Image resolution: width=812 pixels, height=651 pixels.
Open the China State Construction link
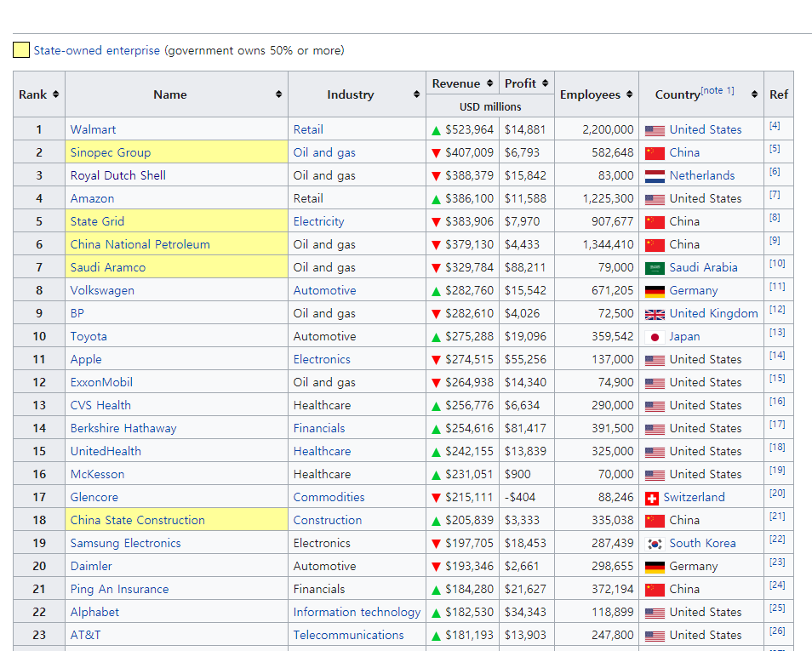point(138,520)
